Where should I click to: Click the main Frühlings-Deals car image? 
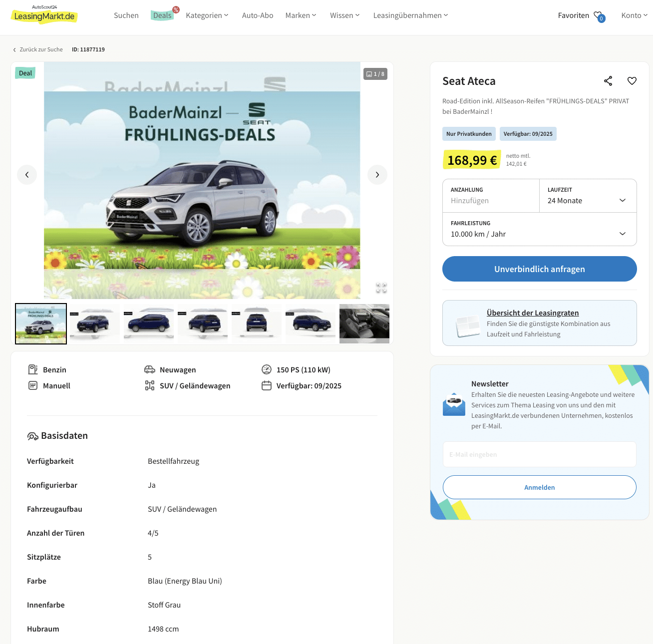coord(202,180)
